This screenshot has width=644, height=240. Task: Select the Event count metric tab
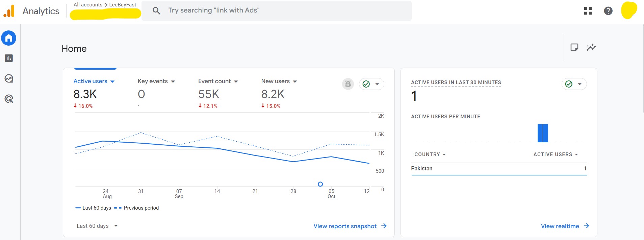(214, 81)
